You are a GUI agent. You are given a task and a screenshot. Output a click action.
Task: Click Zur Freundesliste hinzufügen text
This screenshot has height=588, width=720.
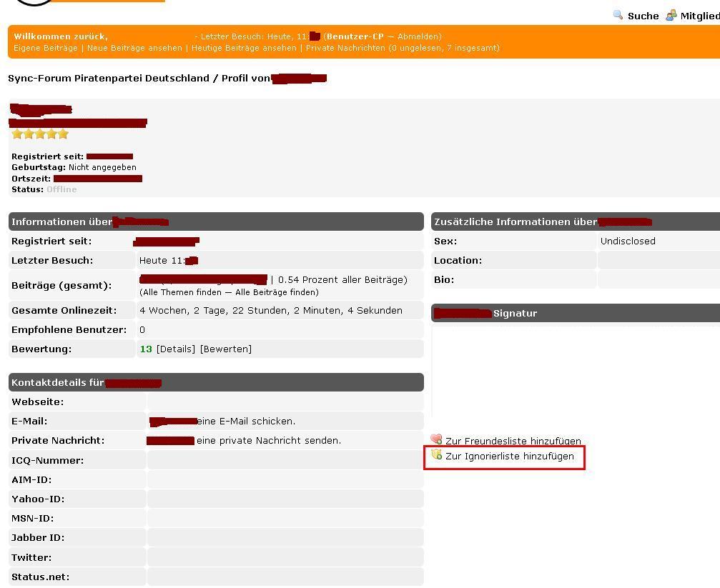tap(513, 441)
